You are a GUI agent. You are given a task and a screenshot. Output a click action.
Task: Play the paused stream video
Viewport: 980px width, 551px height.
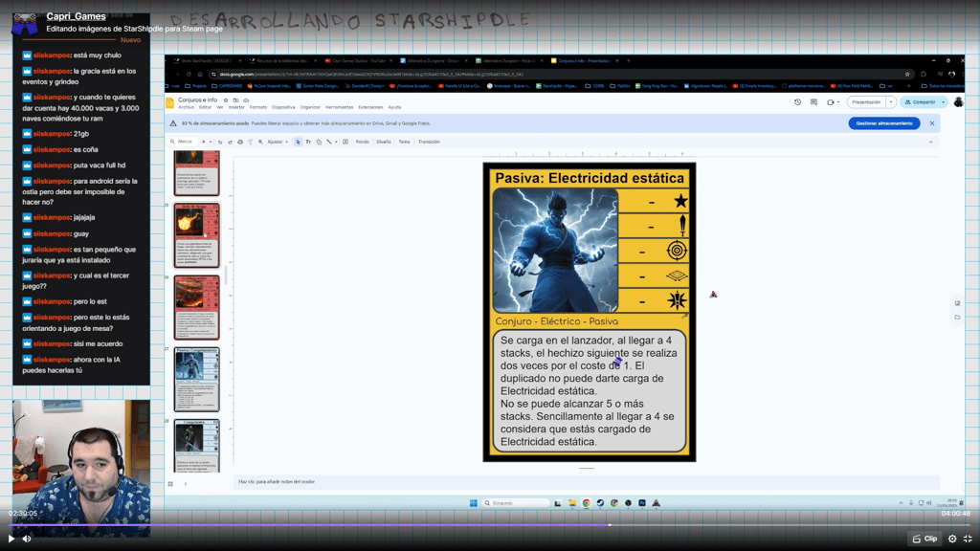coord(11,539)
